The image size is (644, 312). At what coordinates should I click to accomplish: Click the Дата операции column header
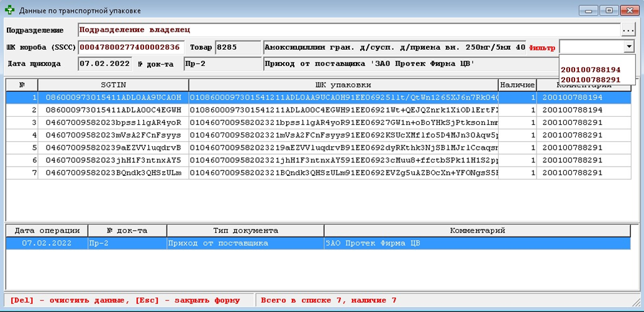47,231
